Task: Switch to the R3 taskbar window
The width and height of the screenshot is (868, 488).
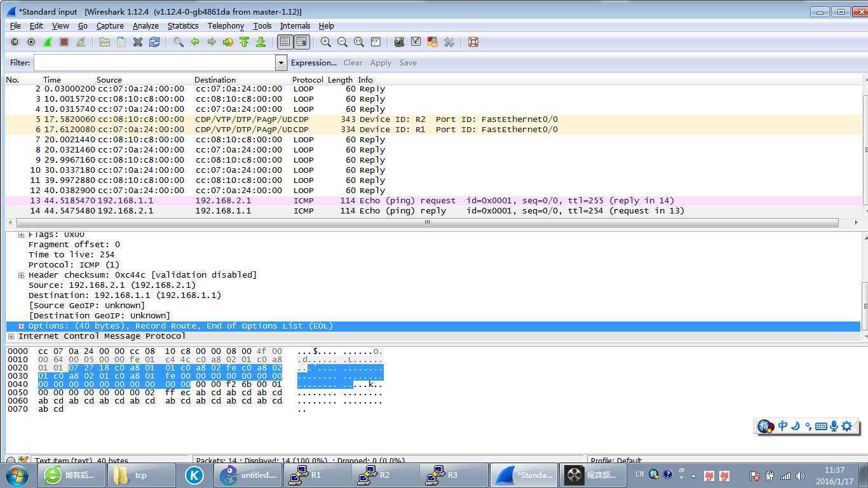Action: tap(452, 475)
